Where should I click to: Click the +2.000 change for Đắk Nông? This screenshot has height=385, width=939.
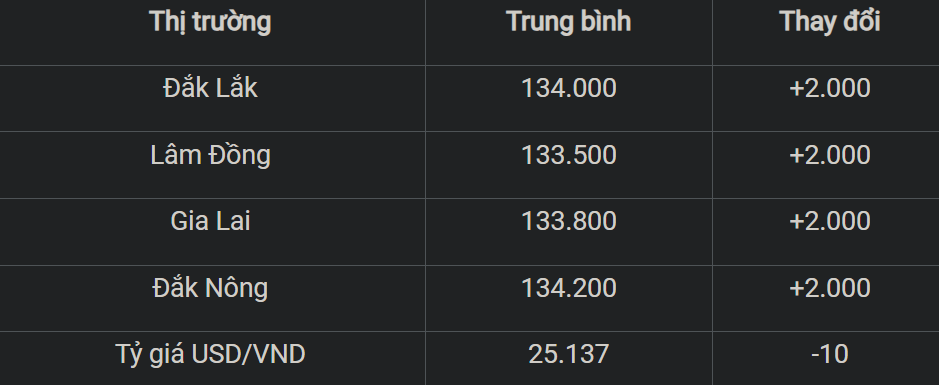[829, 287]
